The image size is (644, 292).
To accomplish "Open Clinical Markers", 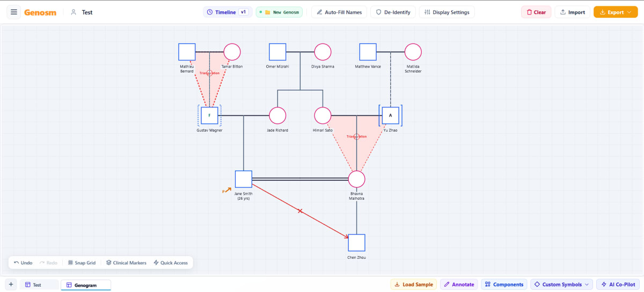I will point(126,262).
